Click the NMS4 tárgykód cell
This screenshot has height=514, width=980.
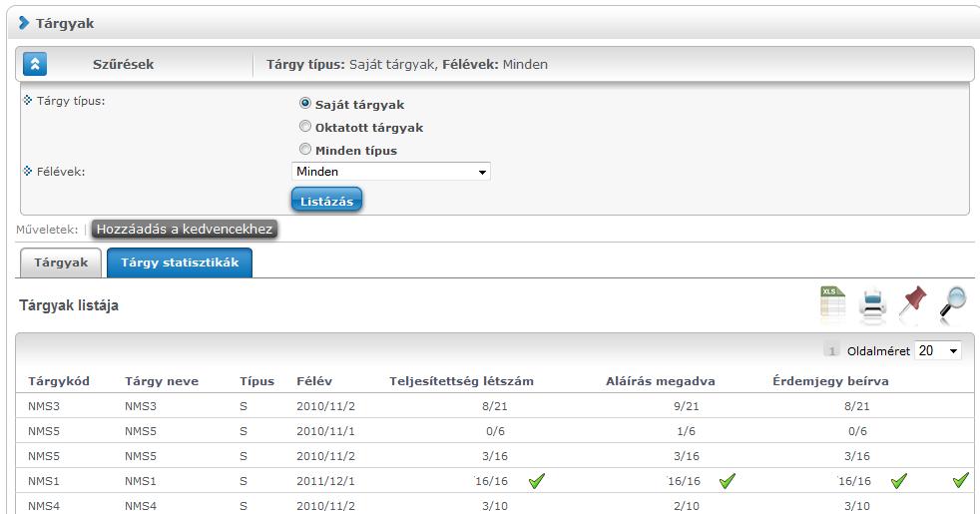pos(44,506)
